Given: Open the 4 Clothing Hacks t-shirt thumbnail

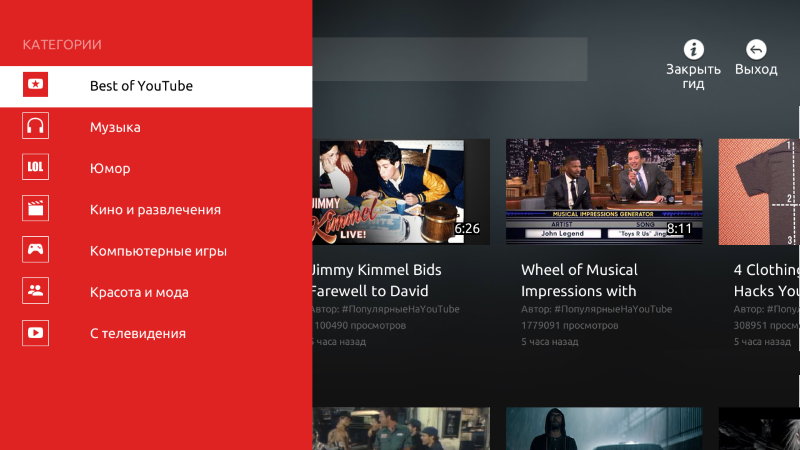Looking at the screenshot, I should tap(759, 192).
